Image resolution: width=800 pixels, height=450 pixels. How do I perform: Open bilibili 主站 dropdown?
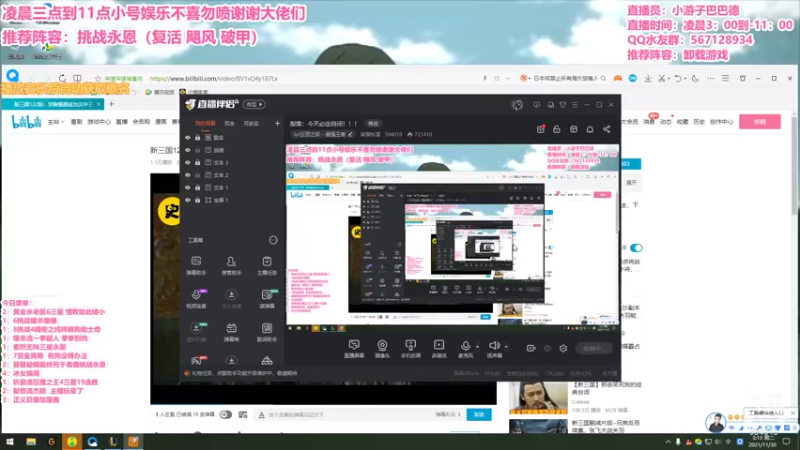[56, 122]
